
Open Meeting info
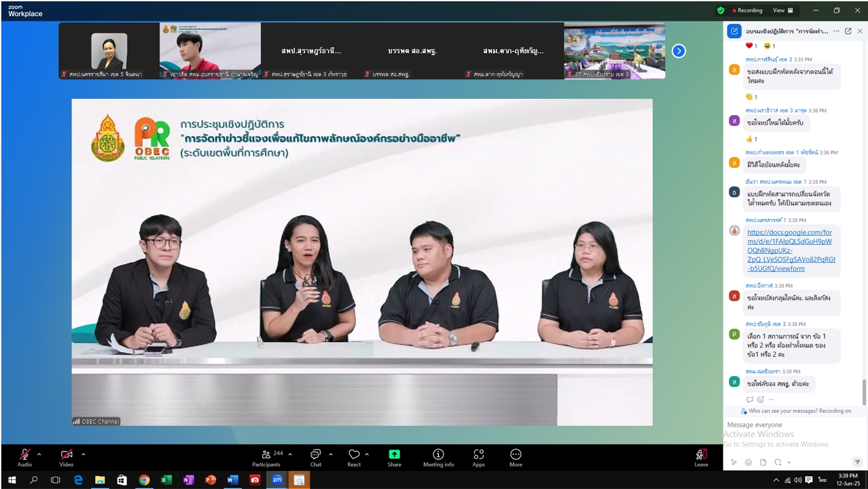point(439,458)
